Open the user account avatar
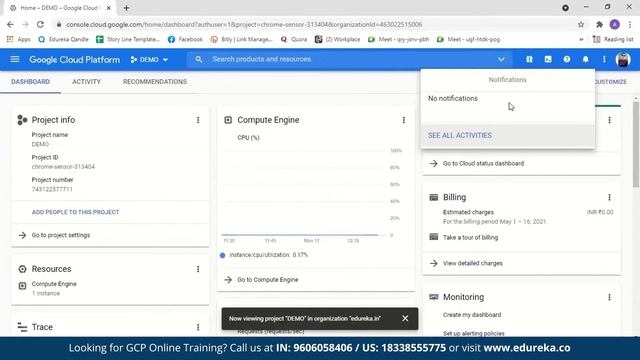 click(x=623, y=60)
